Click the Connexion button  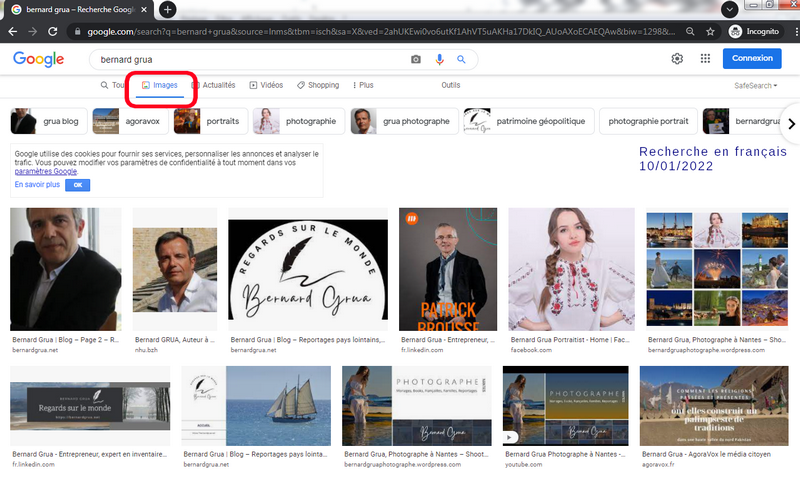752,59
